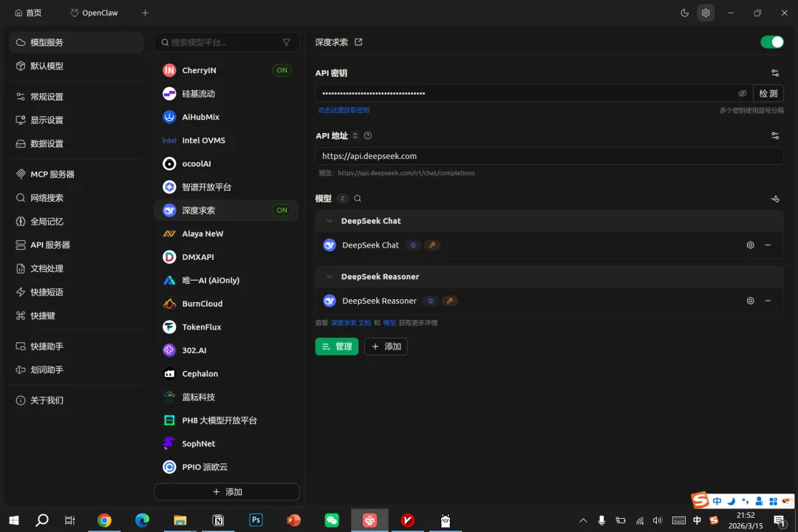
Task: Open the provider filter funnel icon
Action: pyautogui.click(x=286, y=42)
